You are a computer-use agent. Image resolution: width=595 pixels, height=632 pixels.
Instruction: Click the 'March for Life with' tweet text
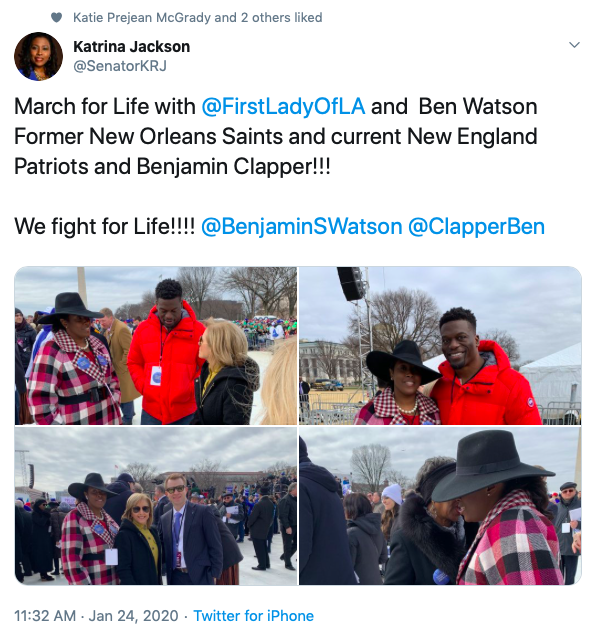point(105,107)
